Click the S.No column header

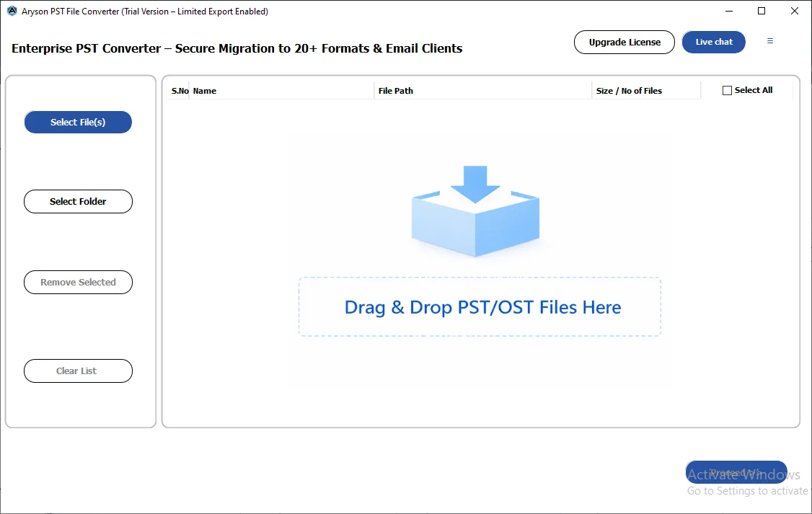(x=180, y=91)
